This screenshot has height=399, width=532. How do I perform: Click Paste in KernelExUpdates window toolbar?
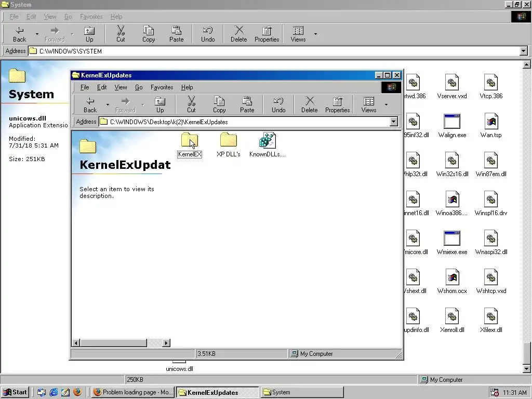247,105
